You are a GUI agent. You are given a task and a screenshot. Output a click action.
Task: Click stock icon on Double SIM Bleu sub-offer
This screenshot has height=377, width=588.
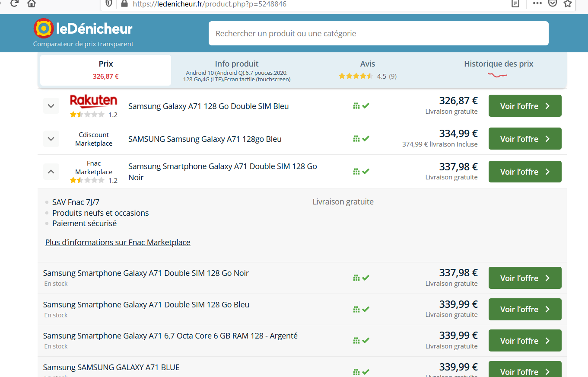coord(361,310)
